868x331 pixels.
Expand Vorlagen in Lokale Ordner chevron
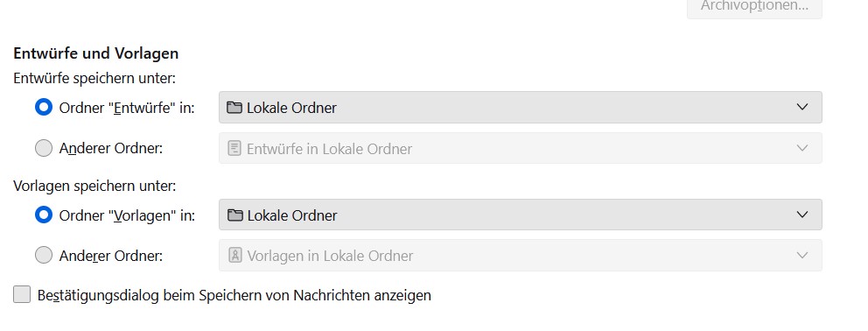[802, 255]
